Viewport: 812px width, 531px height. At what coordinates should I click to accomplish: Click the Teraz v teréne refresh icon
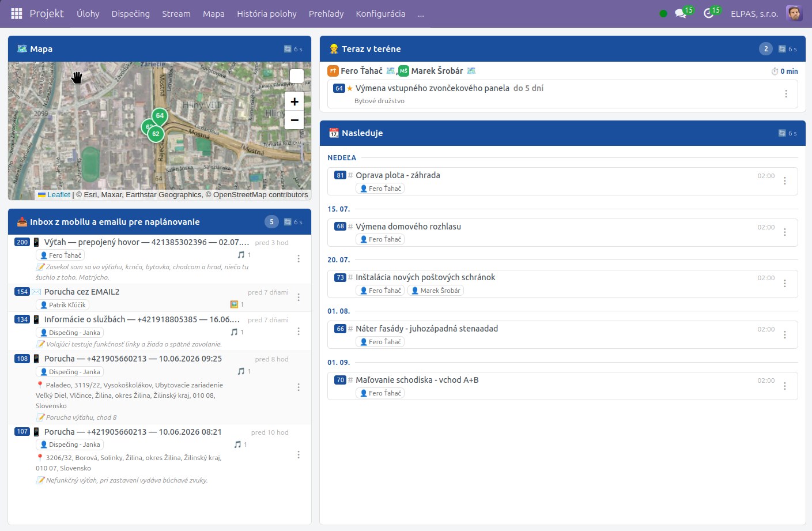pos(782,49)
